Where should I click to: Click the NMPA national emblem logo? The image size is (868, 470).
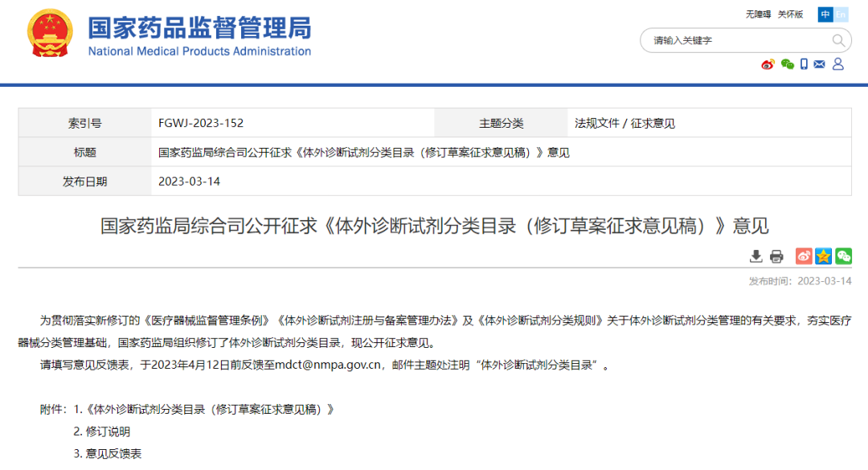pyautogui.click(x=50, y=34)
